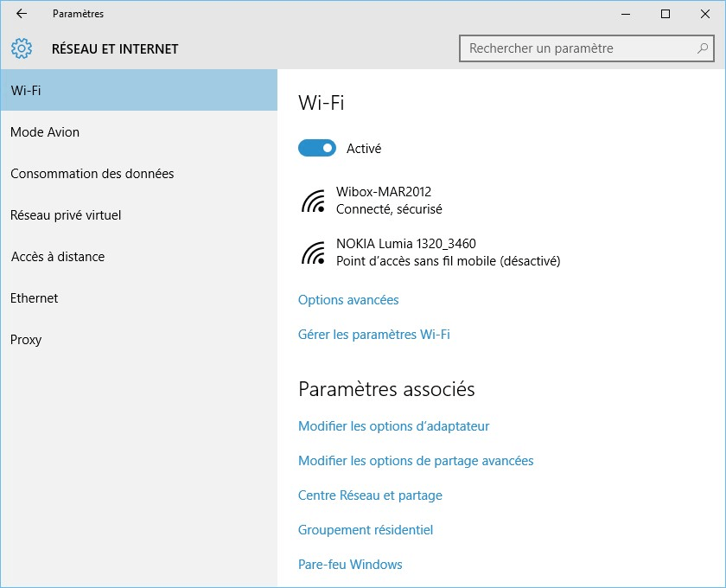Click the search magnifier icon

pyautogui.click(x=703, y=48)
